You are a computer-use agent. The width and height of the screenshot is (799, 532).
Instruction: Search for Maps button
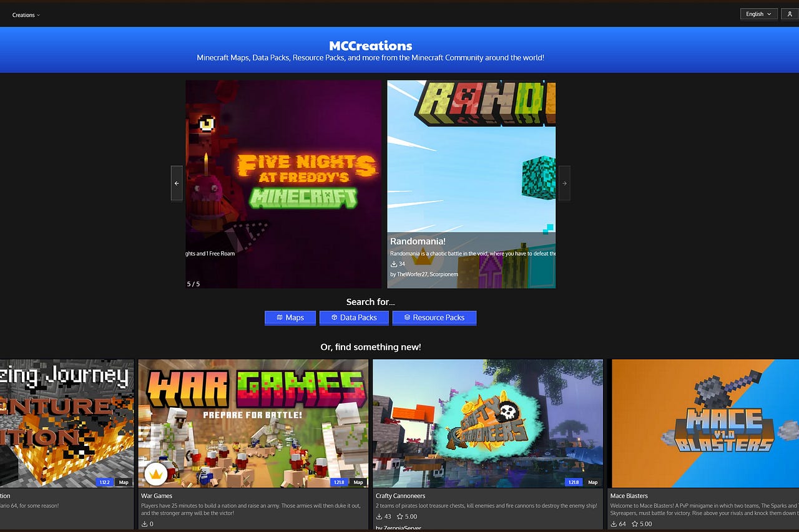(x=290, y=317)
